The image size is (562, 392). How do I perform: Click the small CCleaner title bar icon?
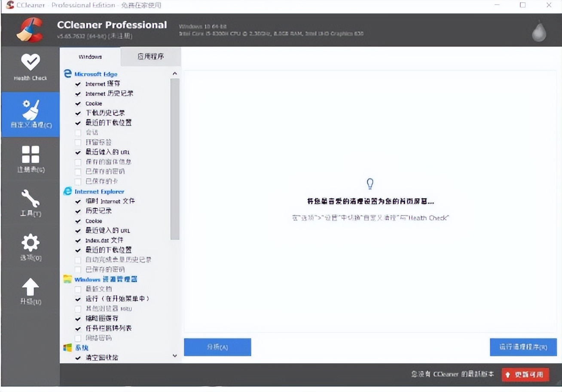(x=10, y=5)
